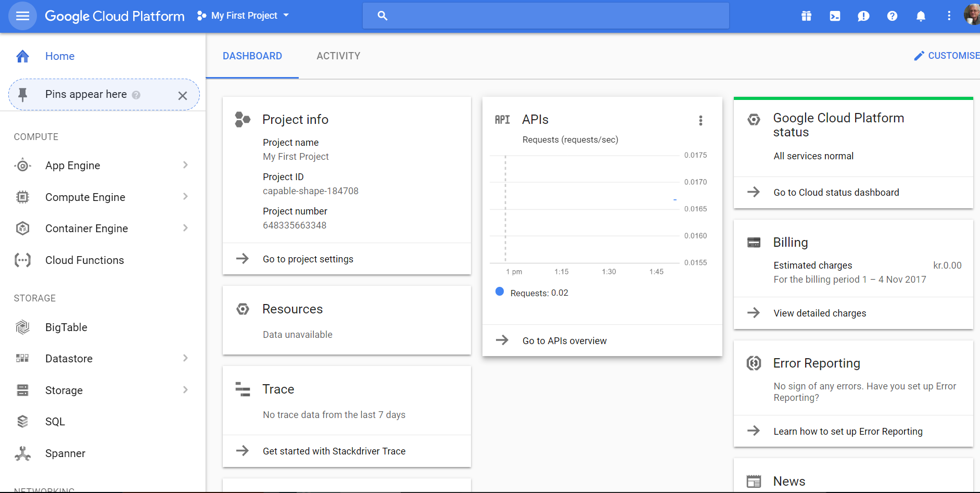
Task: Expand the Storage submenu chevron
Action: click(x=185, y=390)
